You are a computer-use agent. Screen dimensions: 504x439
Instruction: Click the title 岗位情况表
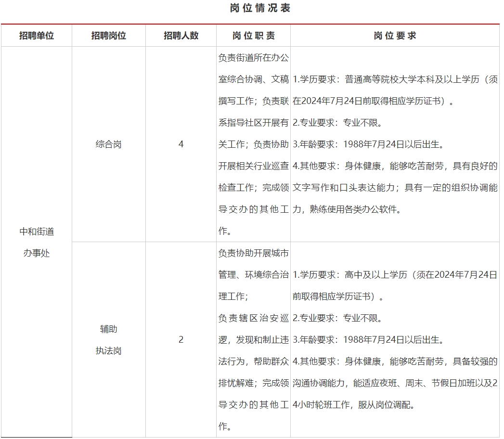click(x=260, y=8)
